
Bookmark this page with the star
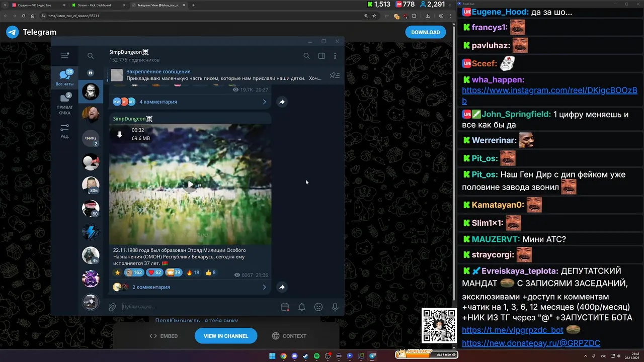tap(374, 16)
